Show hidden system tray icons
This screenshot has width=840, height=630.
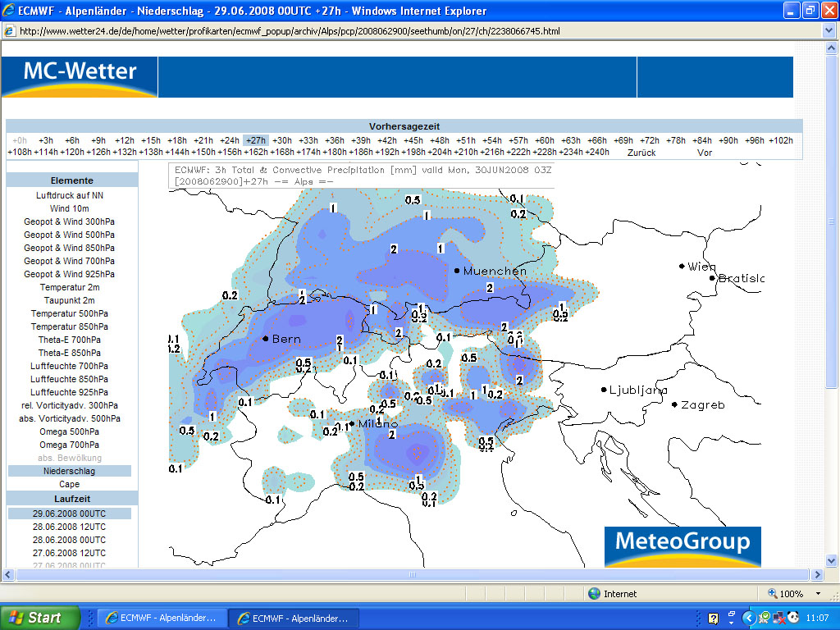point(748,618)
